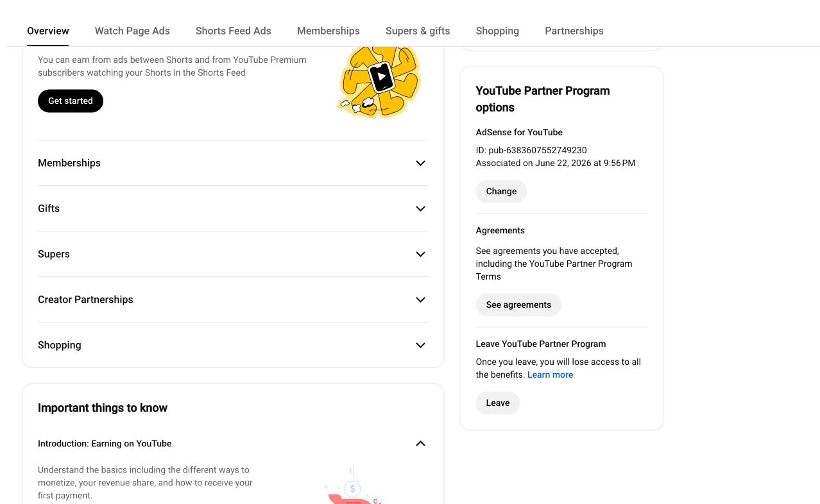Image resolution: width=820 pixels, height=504 pixels.
Task: Expand the Memberships section chevron
Action: 420,163
